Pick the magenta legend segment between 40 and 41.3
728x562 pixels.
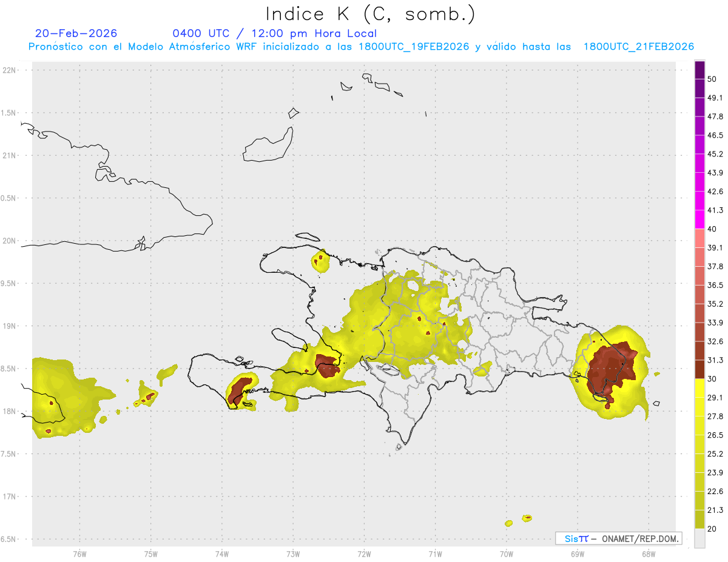pyautogui.click(x=699, y=219)
